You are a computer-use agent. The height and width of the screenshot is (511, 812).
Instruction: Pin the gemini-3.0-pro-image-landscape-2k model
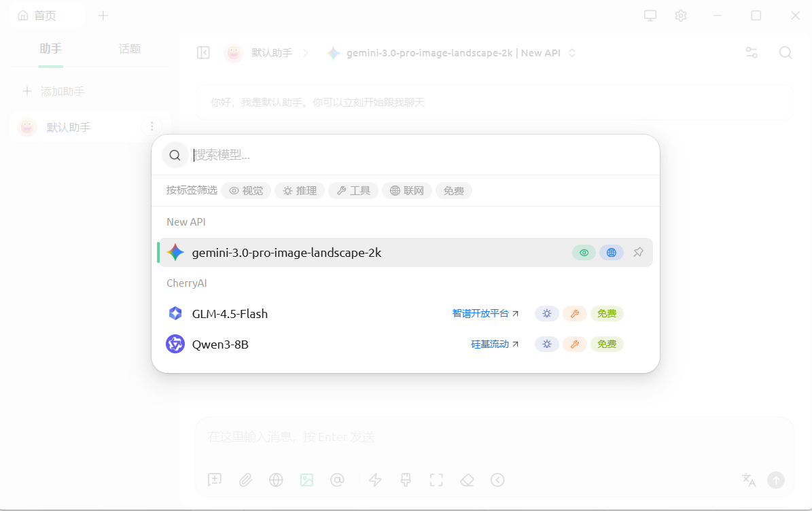coord(639,253)
